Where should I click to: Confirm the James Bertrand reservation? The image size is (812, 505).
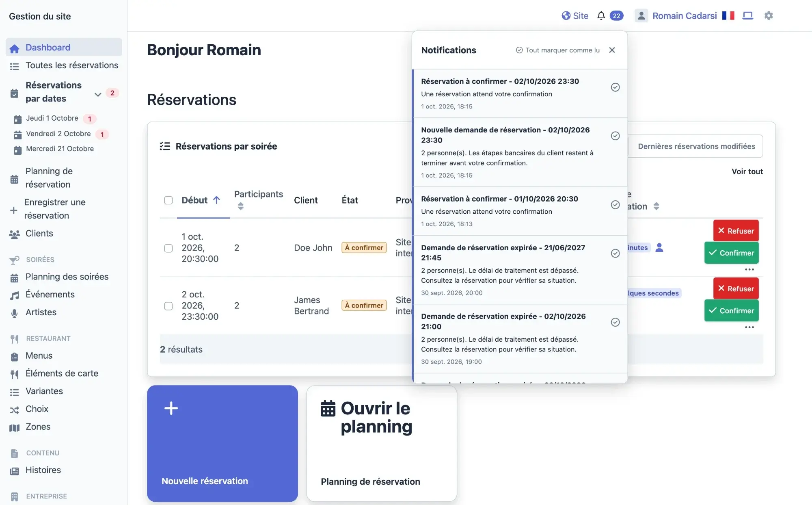pos(731,310)
